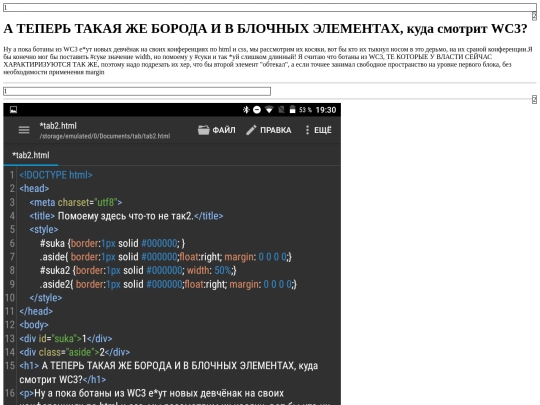
Task: Click the *tab2.html title above the path
Action: point(58,126)
